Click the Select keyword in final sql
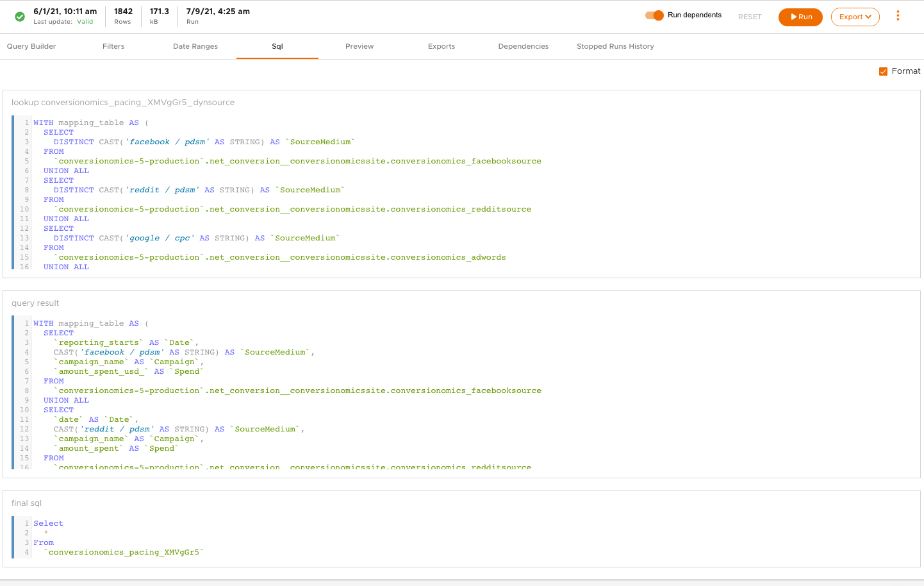 (x=49, y=523)
